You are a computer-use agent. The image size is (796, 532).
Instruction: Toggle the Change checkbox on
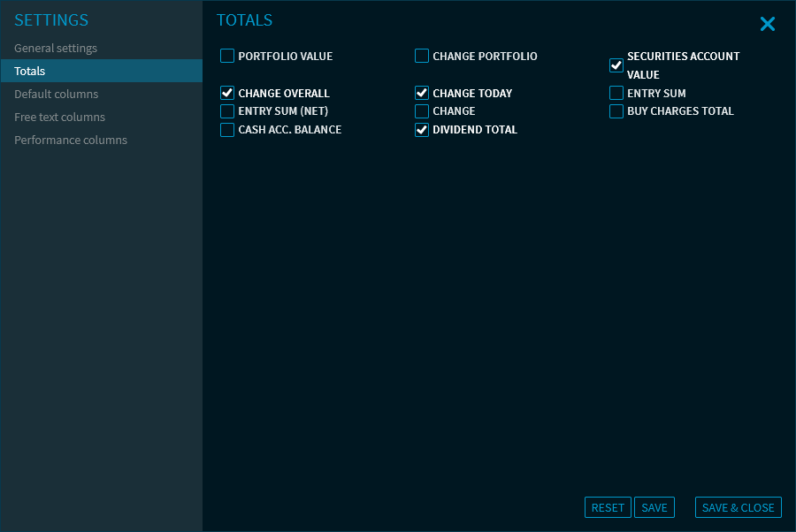coord(422,111)
